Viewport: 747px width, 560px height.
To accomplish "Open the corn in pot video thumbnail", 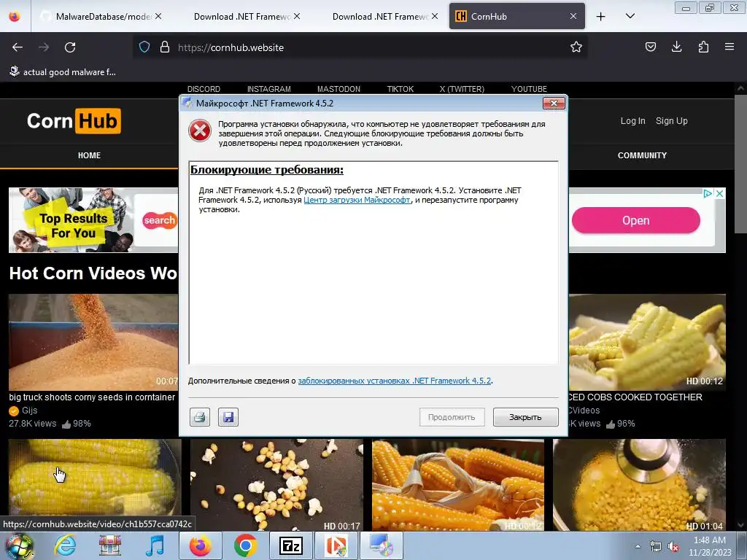I will pos(639,485).
